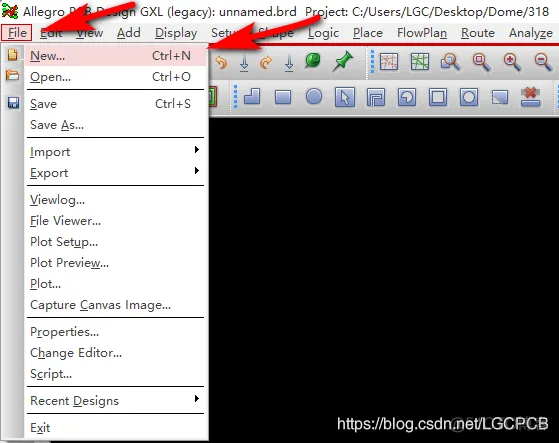Select the Shape Void Circle tool
The image size is (559, 443).
pyautogui.click(x=469, y=97)
